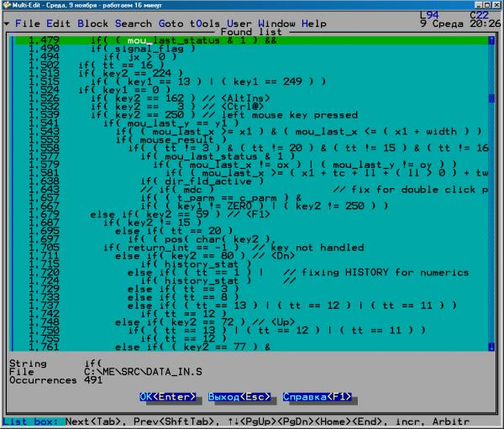
Task: Open the Block menu
Action: coord(92,24)
